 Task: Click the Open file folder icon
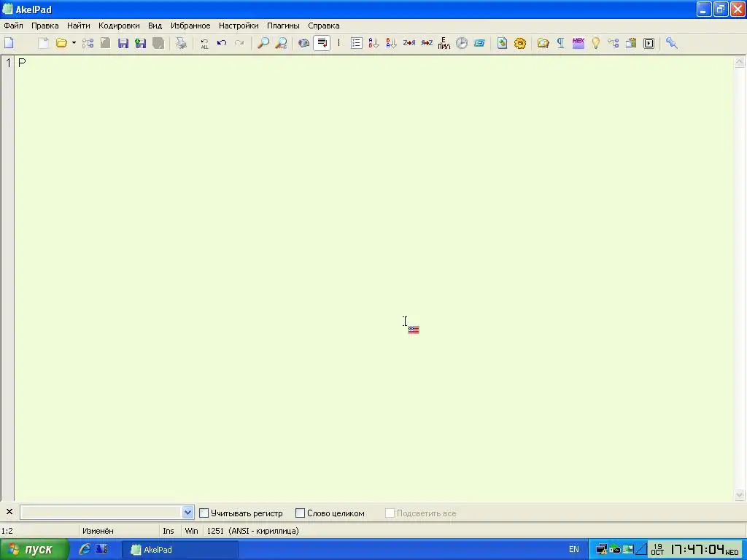pyautogui.click(x=61, y=43)
